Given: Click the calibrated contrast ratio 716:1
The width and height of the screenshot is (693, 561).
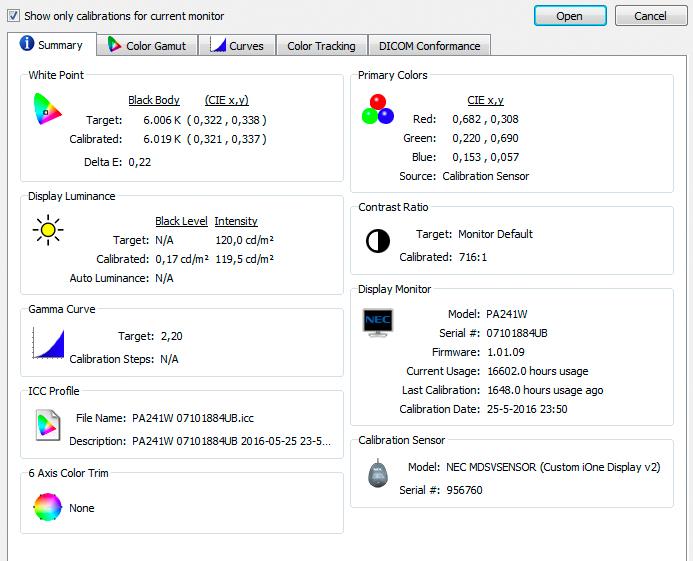Looking at the screenshot, I should (x=473, y=257).
